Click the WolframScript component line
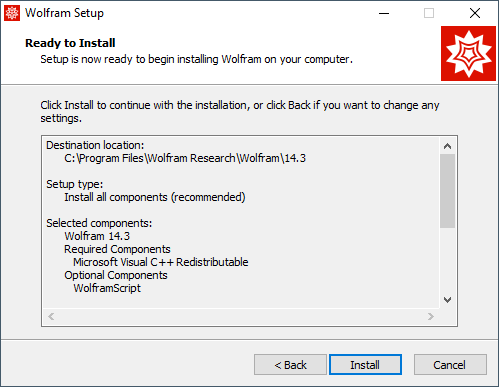 107,288
